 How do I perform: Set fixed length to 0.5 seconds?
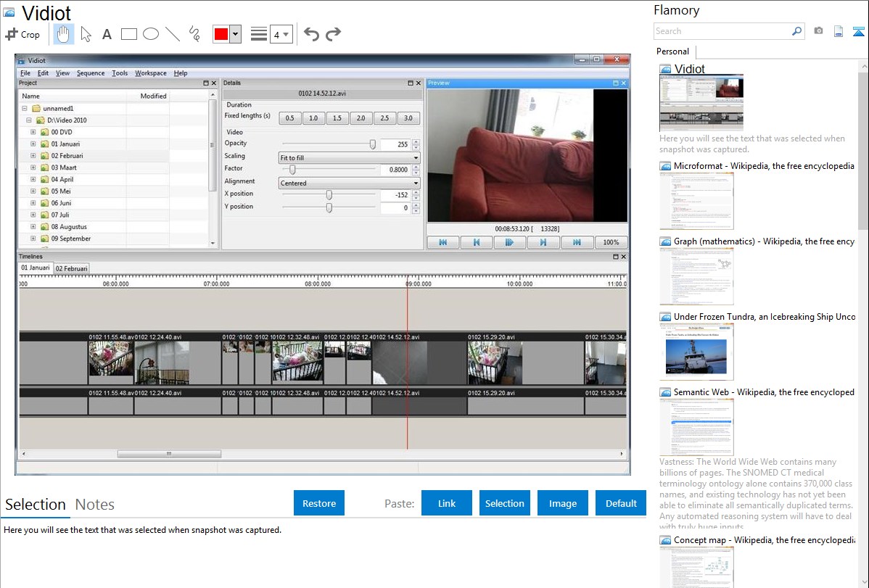(290, 118)
